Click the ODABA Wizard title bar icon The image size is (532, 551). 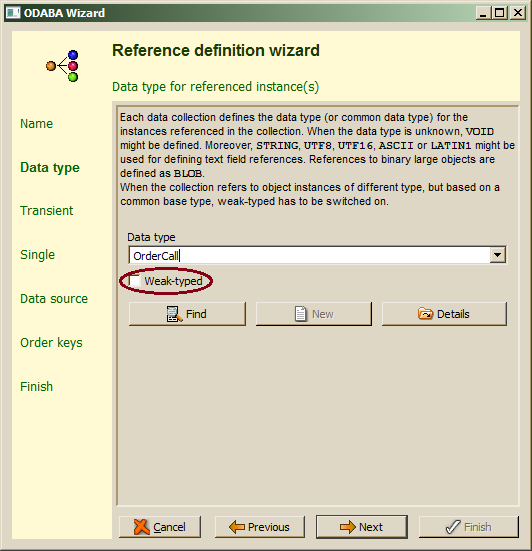point(13,13)
